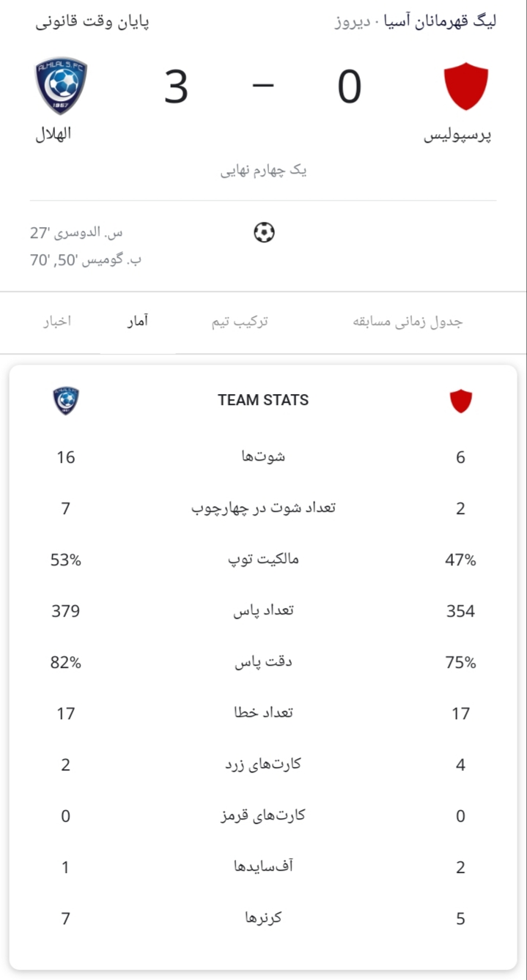
Task: Click the soccer ball goals icon
Action: click(264, 233)
